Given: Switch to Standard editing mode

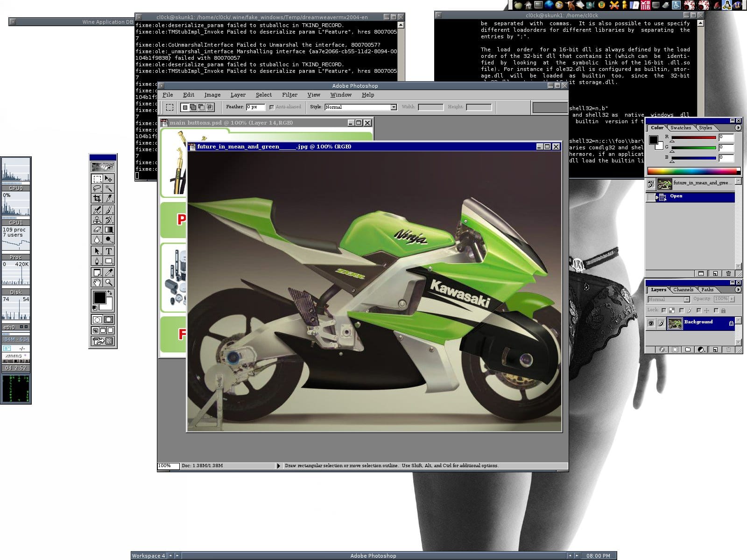Looking at the screenshot, I should coord(97,320).
